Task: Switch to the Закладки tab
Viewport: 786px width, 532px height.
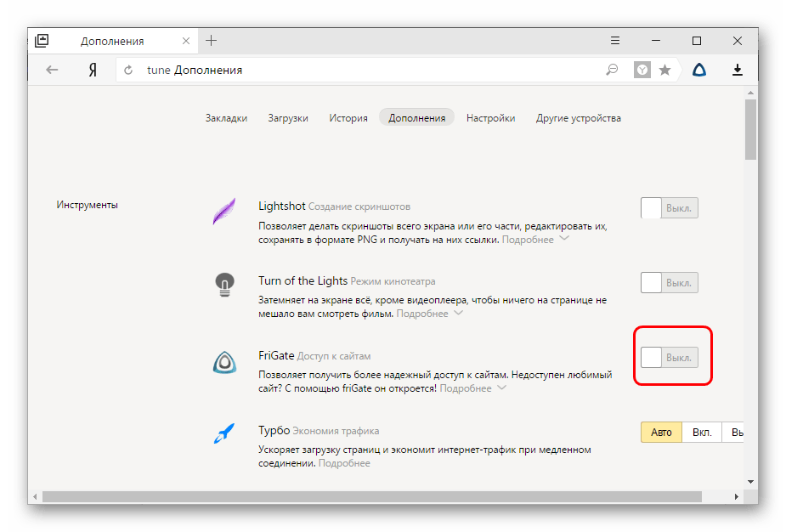Action: point(226,118)
